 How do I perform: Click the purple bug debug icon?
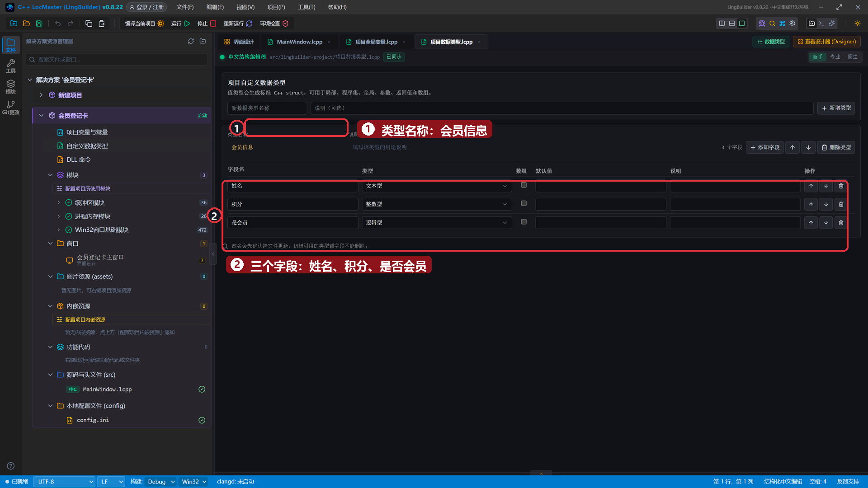762,23
